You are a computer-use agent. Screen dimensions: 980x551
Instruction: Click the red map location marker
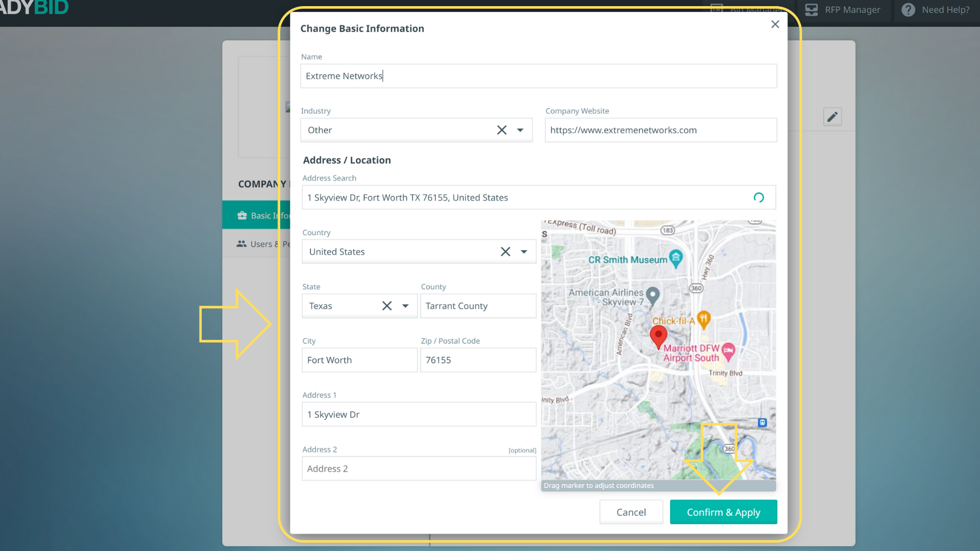658,336
